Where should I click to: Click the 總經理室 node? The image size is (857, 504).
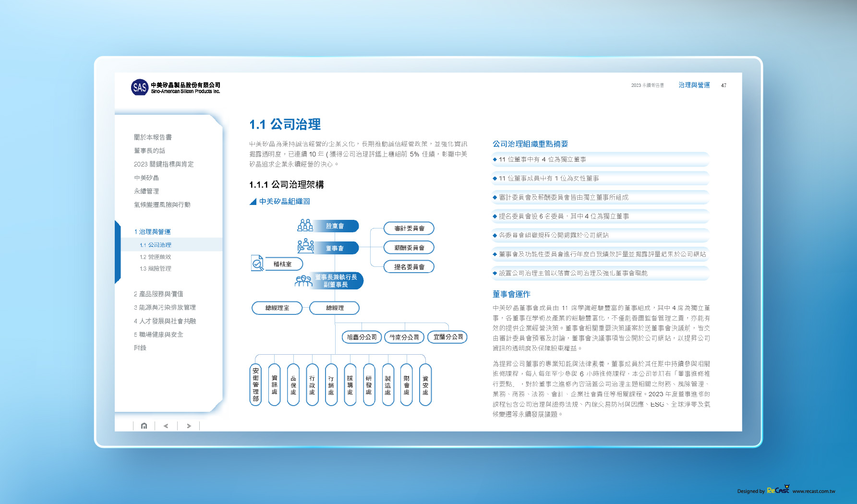[x=278, y=308]
